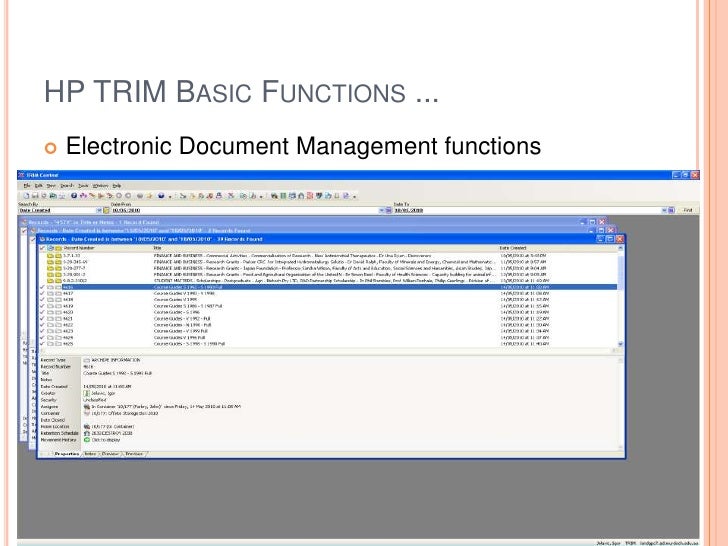Image resolution: width=728 pixels, height=546 pixels.
Task: Click the Home Location icon
Action: click(x=87, y=427)
